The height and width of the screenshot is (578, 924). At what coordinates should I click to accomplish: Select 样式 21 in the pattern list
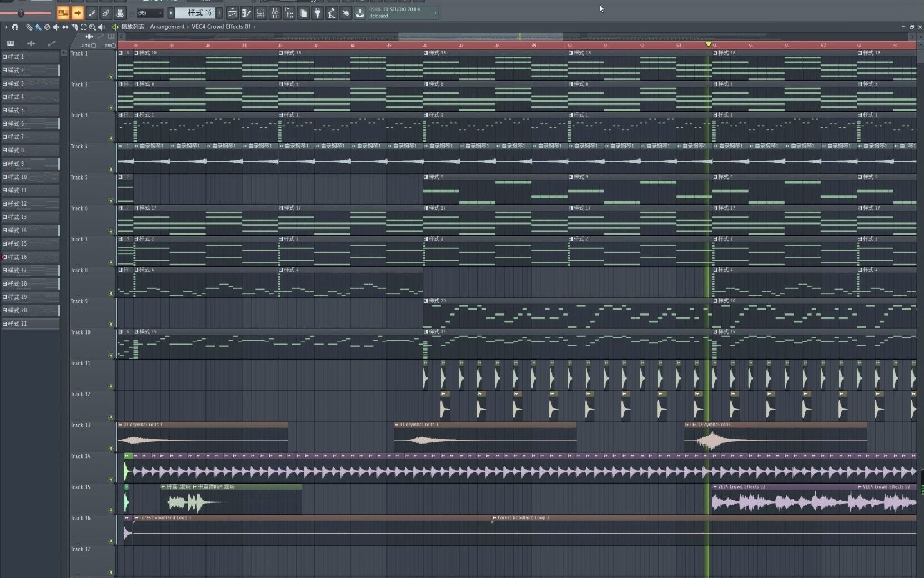[x=31, y=323]
